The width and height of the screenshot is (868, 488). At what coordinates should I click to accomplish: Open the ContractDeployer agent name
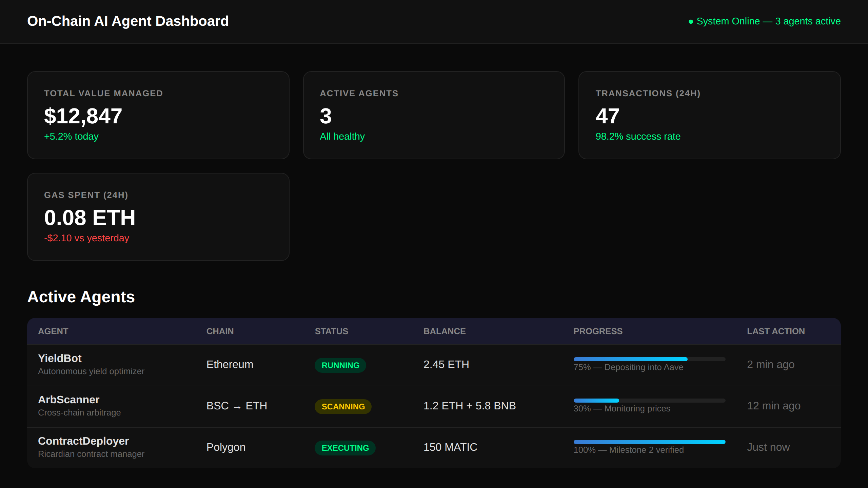[x=83, y=441]
